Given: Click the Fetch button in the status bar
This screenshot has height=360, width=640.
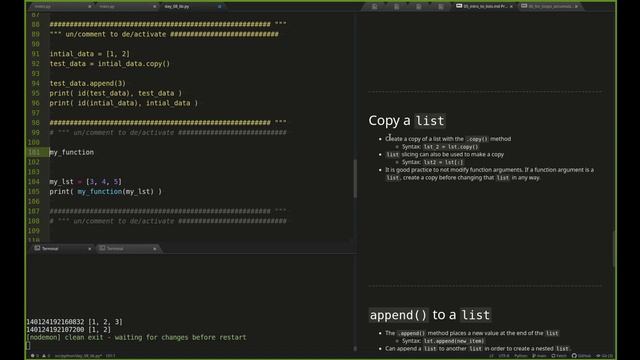Looking at the screenshot, I should pyautogui.click(x=559, y=356).
